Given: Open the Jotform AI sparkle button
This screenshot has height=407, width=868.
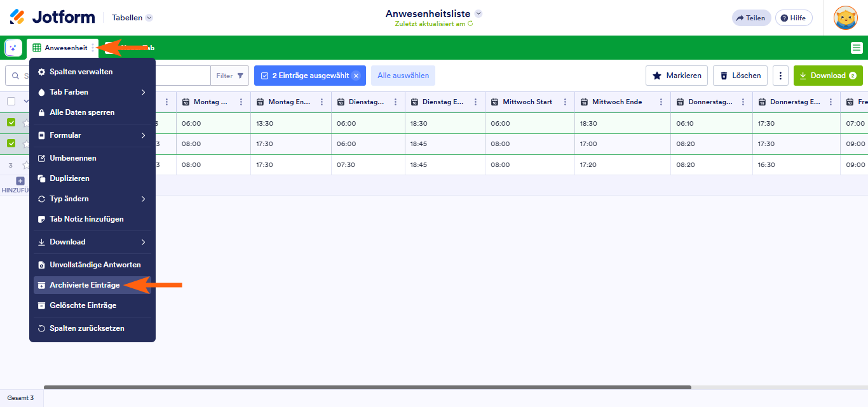Looking at the screenshot, I should pos(13,48).
